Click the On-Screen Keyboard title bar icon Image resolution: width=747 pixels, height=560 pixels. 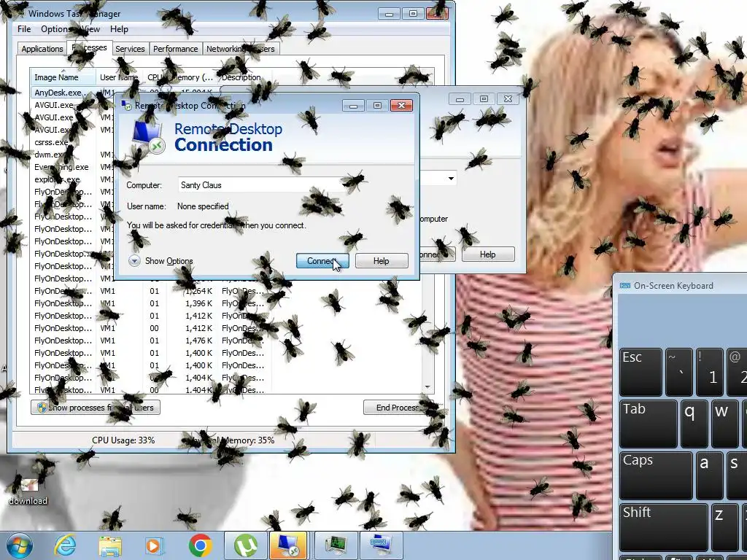tap(624, 286)
